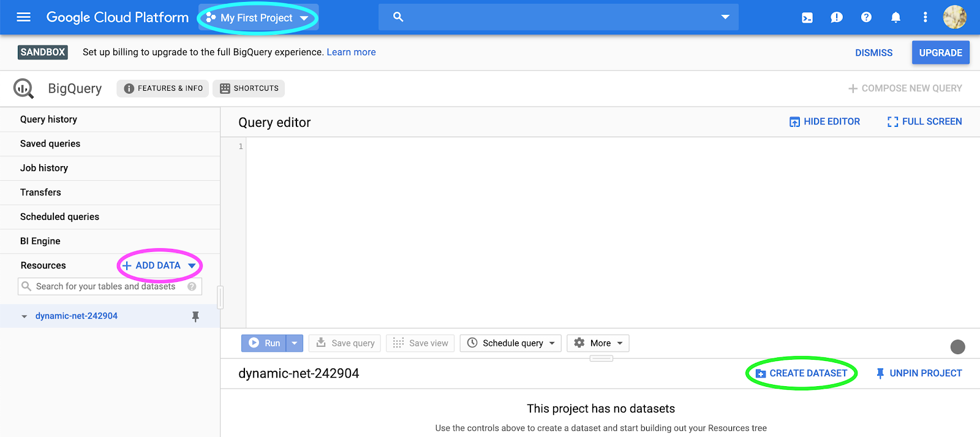Viewport: 980px width, 437px height.
Task: Open the user account avatar
Action: pyautogui.click(x=955, y=17)
